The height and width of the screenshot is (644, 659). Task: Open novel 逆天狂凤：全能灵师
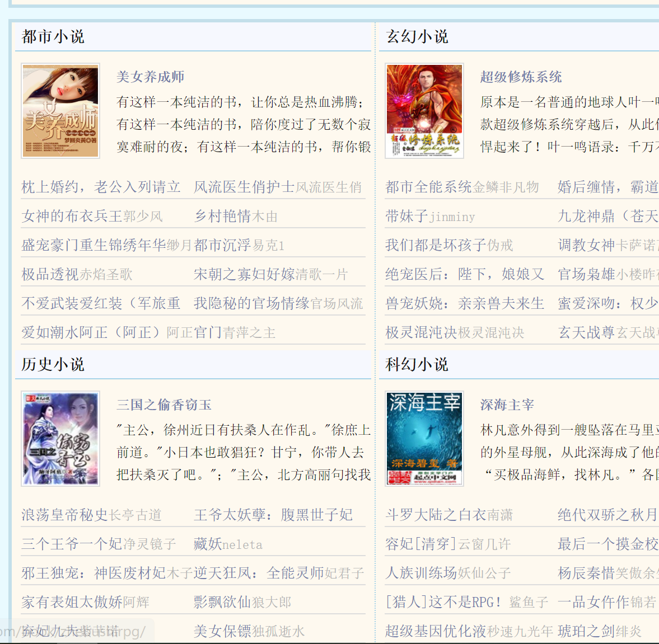pyautogui.click(x=259, y=573)
